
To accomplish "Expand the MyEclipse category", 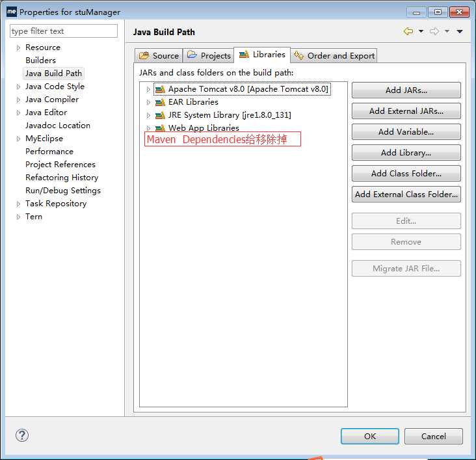I will pos(18,139).
